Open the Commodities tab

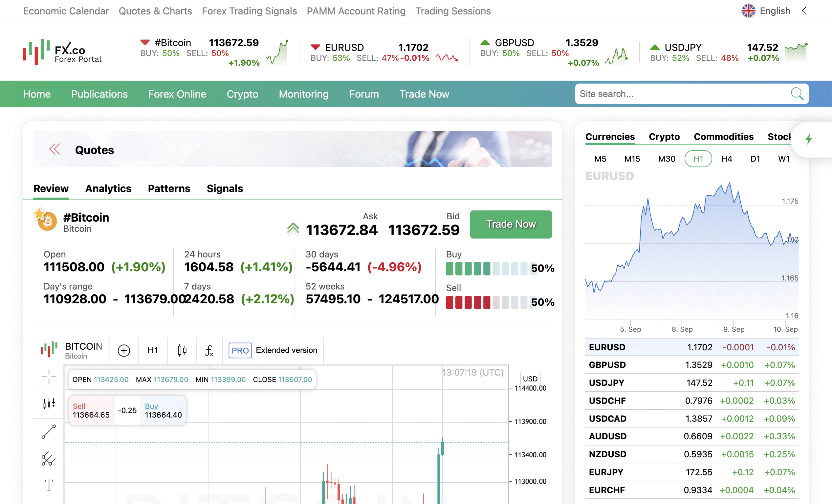point(723,137)
